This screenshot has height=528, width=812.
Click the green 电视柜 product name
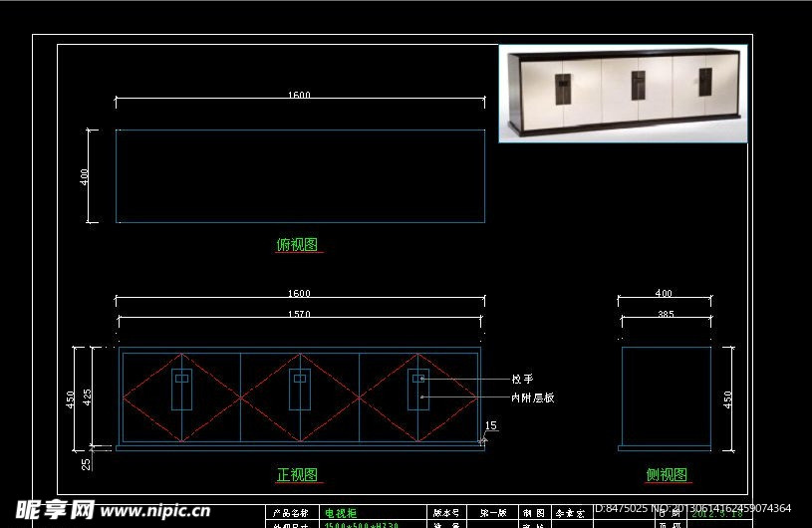click(x=341, y=513)
